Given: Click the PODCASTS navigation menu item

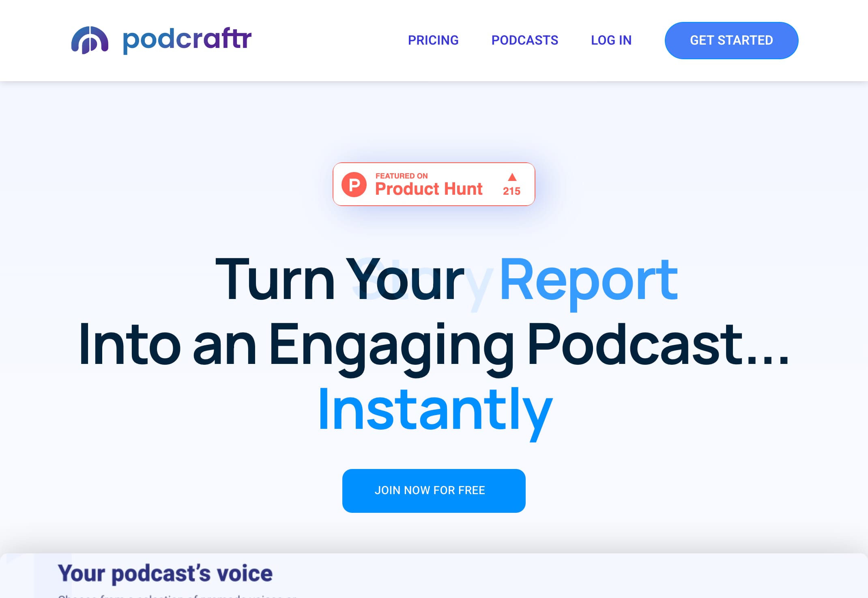Looking at the screenshot, I should pyautogui.click(x=524, y=40).
